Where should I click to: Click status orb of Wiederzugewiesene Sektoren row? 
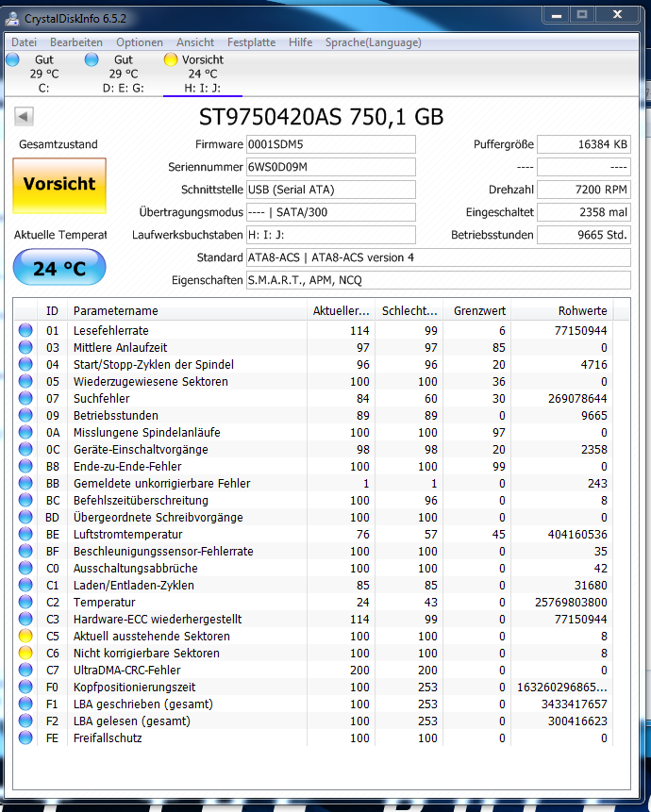point(25,381)
